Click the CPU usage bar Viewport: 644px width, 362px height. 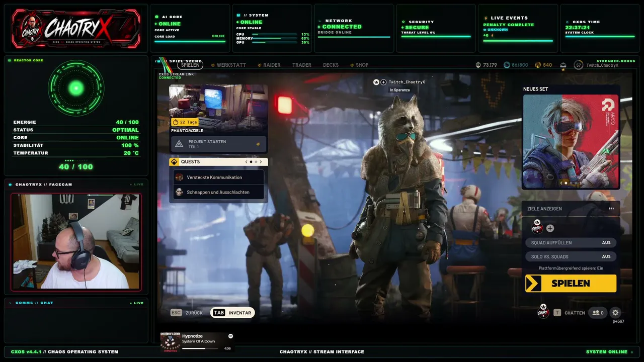(x=274, y=34)
